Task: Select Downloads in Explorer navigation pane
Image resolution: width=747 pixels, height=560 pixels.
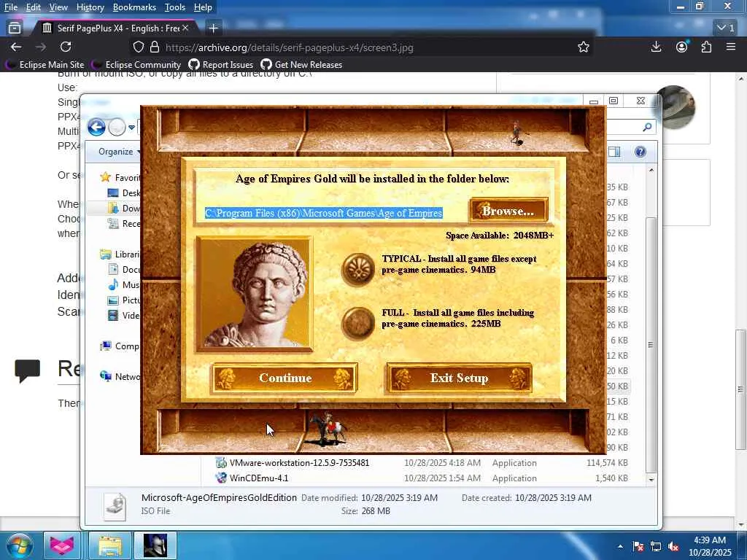Action: (x=124, y=208)
